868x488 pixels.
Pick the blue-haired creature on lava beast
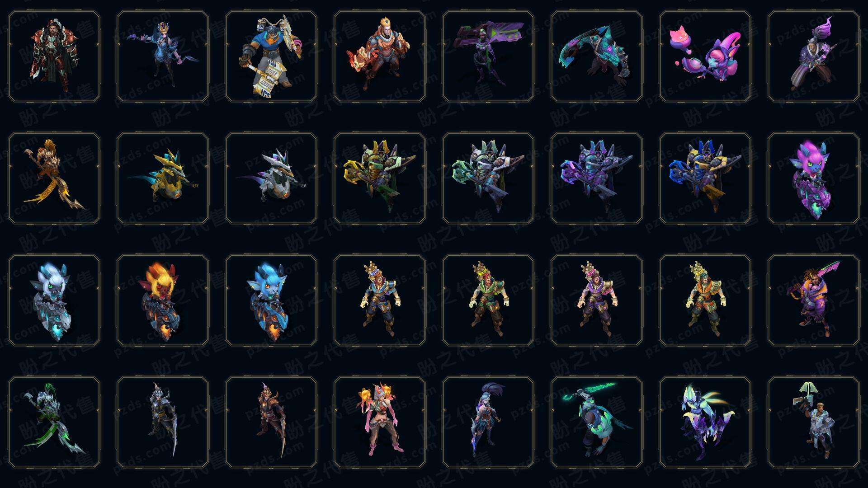point(271,300)
